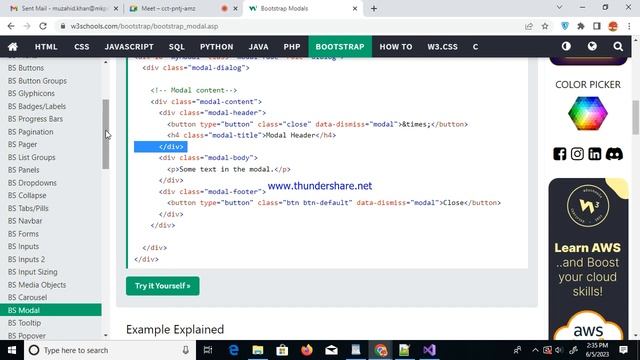Image resolution: width=640 pixels, height=360 pixels.
Task: Open BS Buttons in sidebar
Action: (x=26, y=68)
